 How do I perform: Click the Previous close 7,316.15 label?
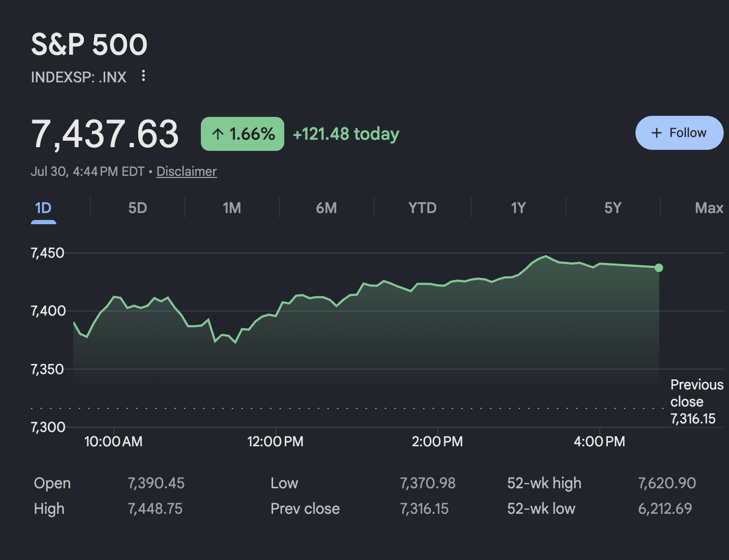pyautogui.click(x=697, y=402)
